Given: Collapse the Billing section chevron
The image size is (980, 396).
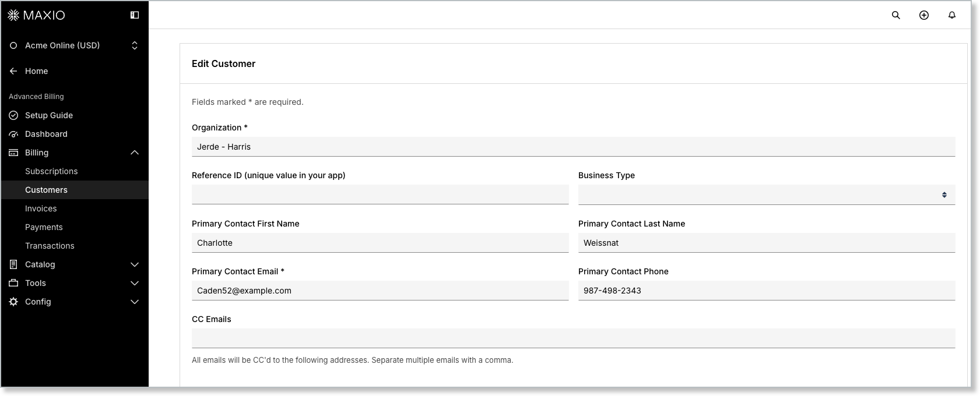Looking at the screenshot, I should [135, 153].
